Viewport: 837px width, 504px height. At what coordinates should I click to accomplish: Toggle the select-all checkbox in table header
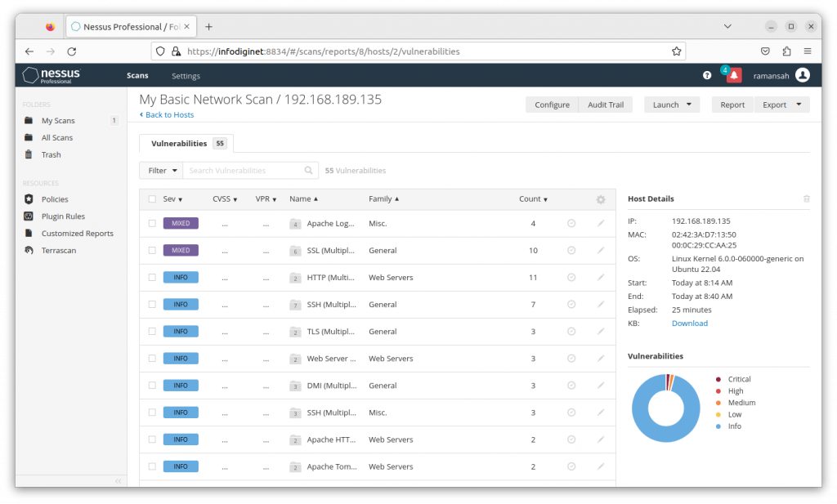coord(152,199)
